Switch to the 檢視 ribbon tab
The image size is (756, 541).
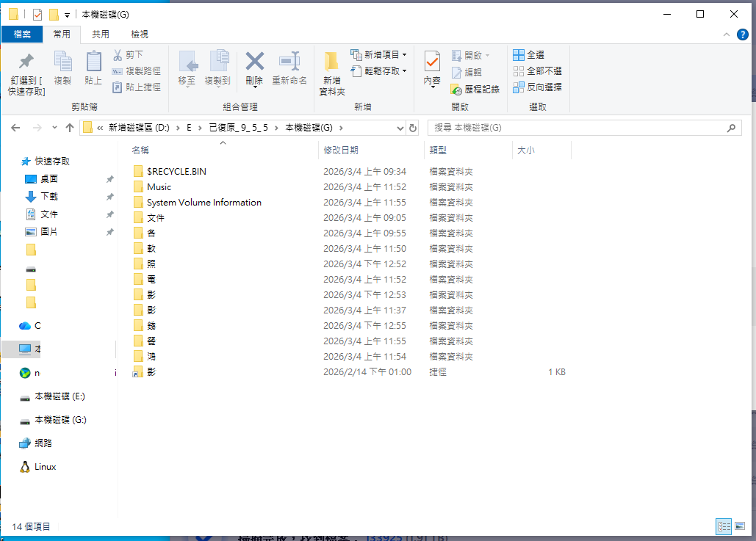(x=139, y=33)
